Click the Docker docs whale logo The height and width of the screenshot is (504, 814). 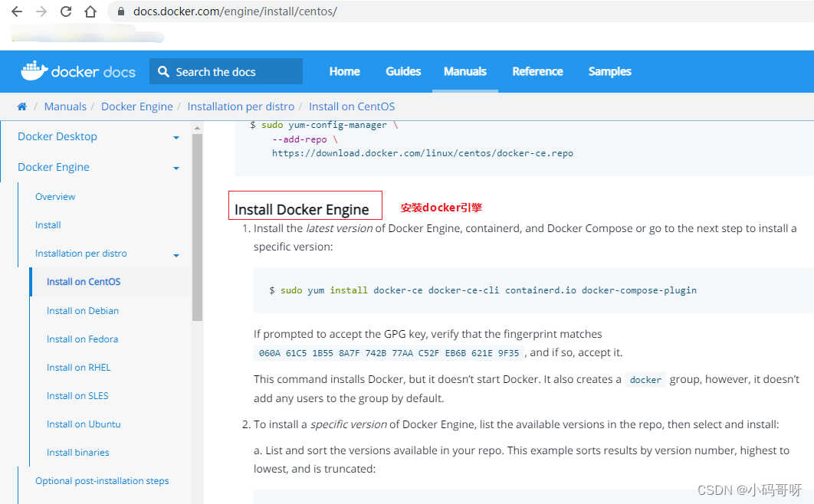click(34, 71)
